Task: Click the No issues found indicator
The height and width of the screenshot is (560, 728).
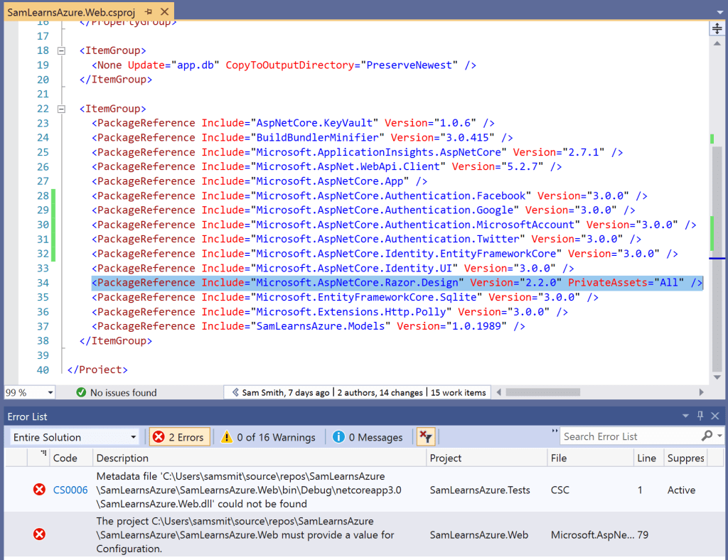Action: 117,392
